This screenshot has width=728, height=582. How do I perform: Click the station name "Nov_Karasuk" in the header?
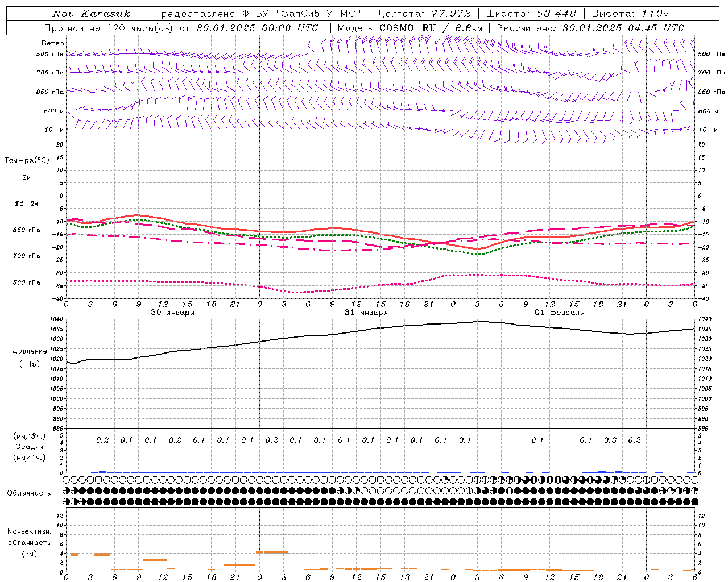(91, 14)
